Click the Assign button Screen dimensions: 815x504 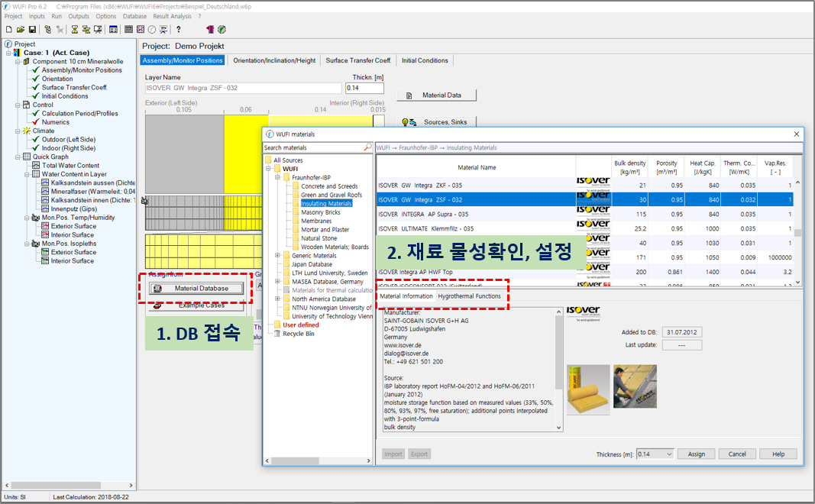point(696,454)
